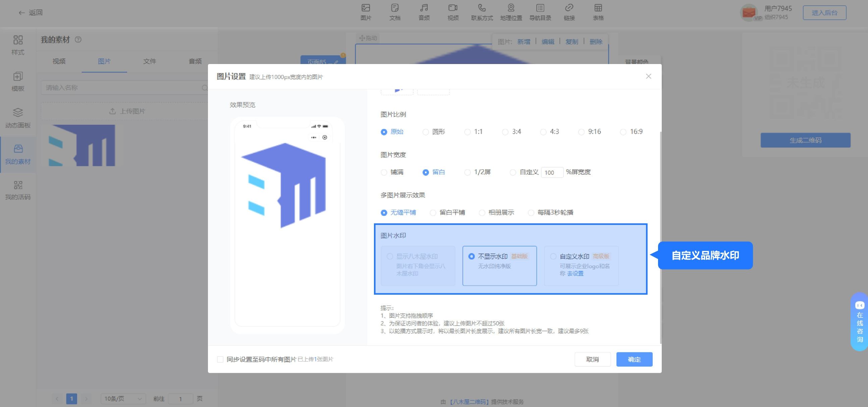Switch to the 文件 materials tab
This screenshot has height=407, width=868.
click(150, 61)
